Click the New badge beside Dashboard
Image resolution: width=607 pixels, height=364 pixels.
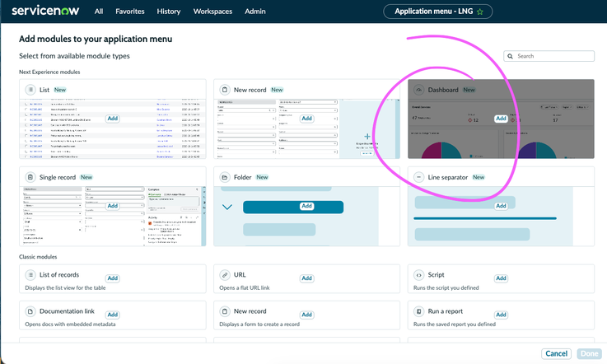coord(469,90)
